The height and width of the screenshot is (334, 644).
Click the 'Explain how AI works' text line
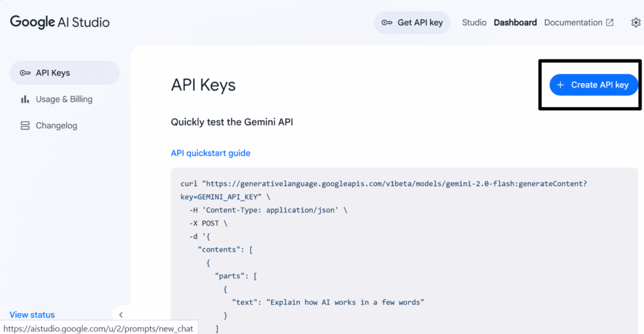tap(328, 302)
